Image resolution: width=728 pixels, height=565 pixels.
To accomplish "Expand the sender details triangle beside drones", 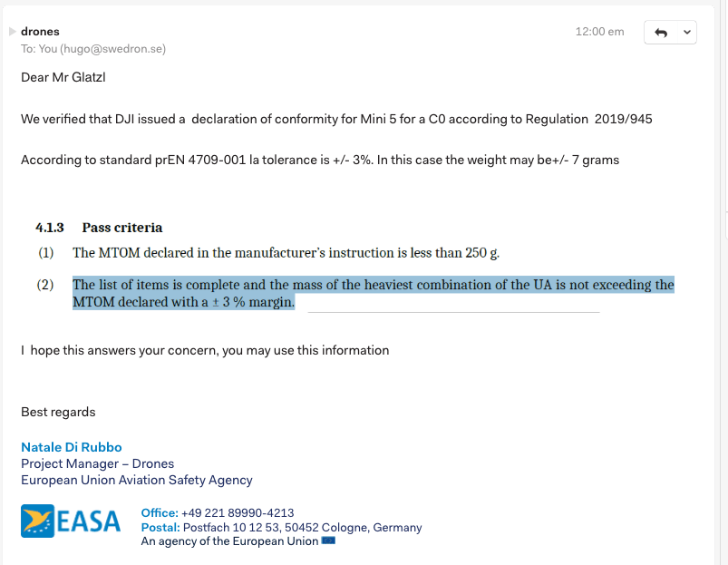I will [x=13, y=32].
